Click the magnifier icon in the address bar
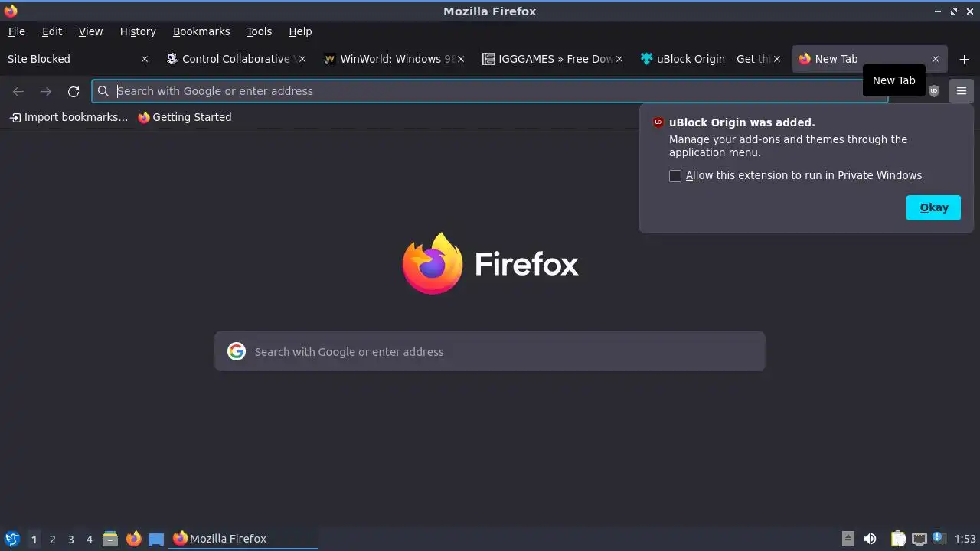 pos(103,91)
